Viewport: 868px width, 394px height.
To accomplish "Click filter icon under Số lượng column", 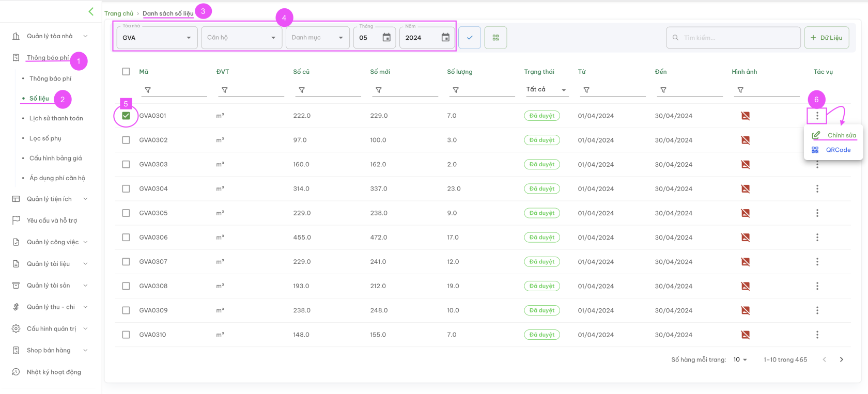I will pyautogui.click(x=456, y=90).
